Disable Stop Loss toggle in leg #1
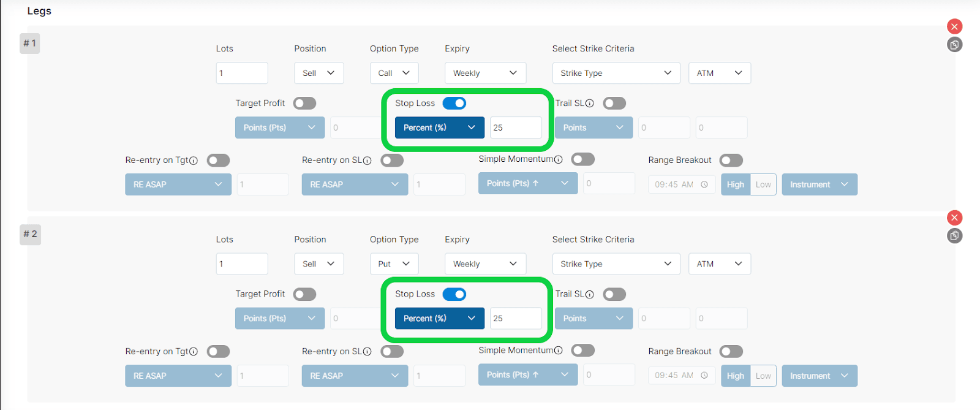980x410 pixels. pos(454,104)
